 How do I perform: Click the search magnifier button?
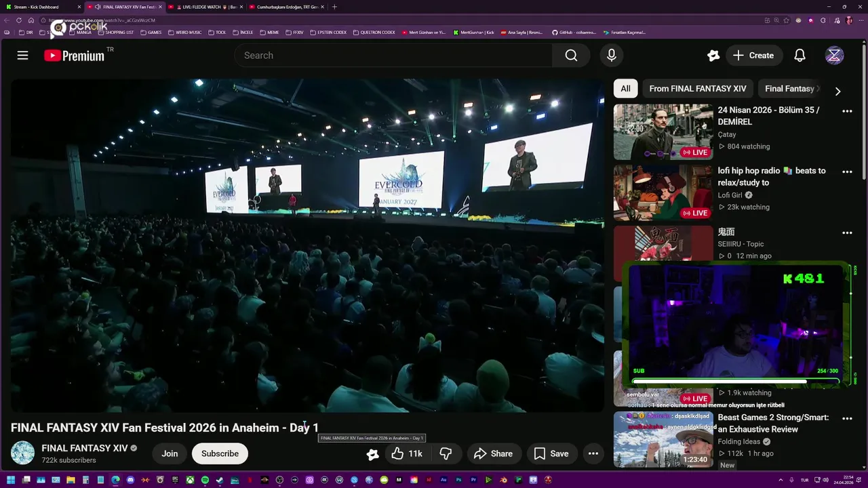pos(571,56)
